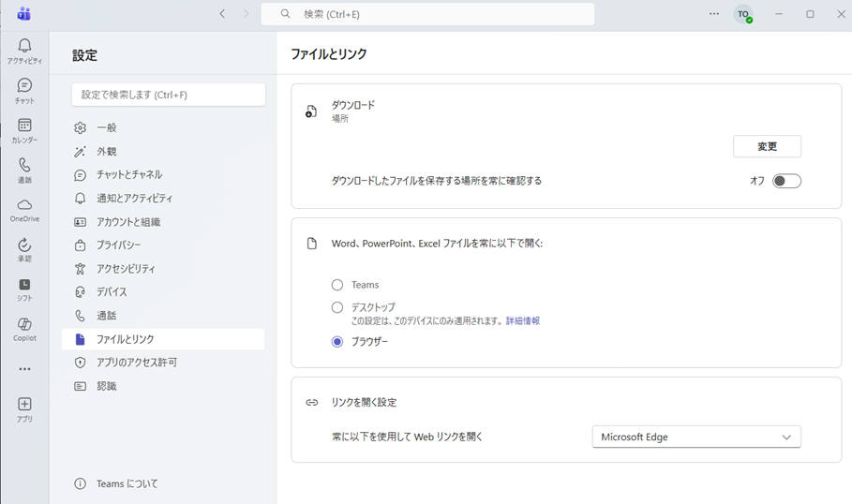Select the ブラウザー radio option
Image resolution: width=852 pixels, height=504 pixels.
[337, 342]
